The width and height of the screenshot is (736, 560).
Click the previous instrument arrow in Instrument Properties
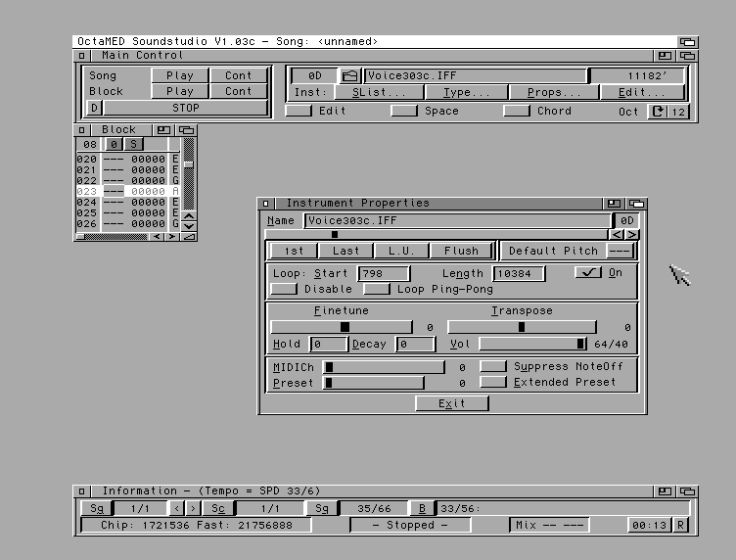[x=617, y=234]
